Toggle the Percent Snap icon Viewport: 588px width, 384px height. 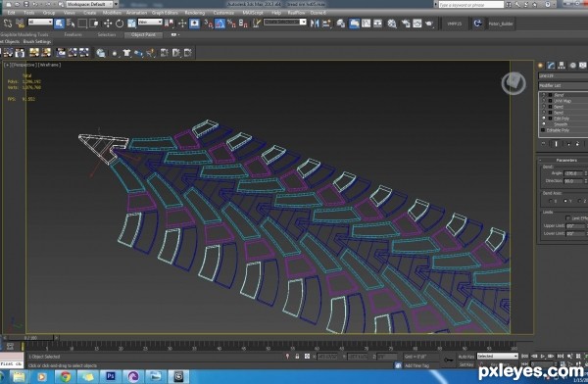[x=231, y=24]
